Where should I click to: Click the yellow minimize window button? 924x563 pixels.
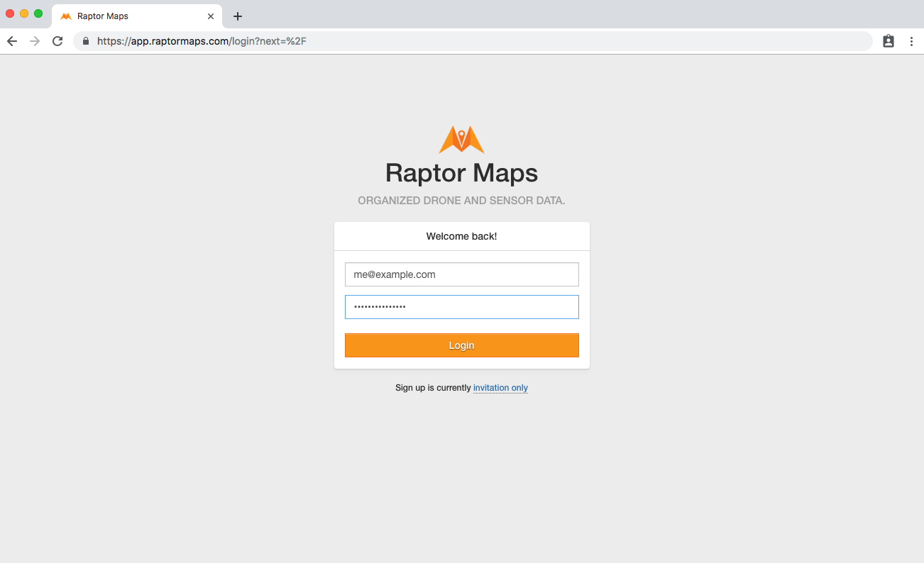tap(24, 13)
